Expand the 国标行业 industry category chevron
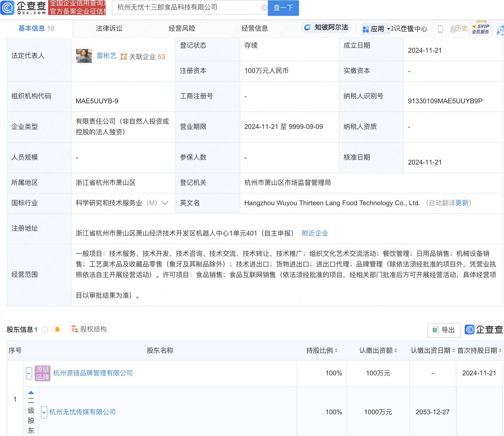This screenshot has height=436, width=504. [165, 203]
